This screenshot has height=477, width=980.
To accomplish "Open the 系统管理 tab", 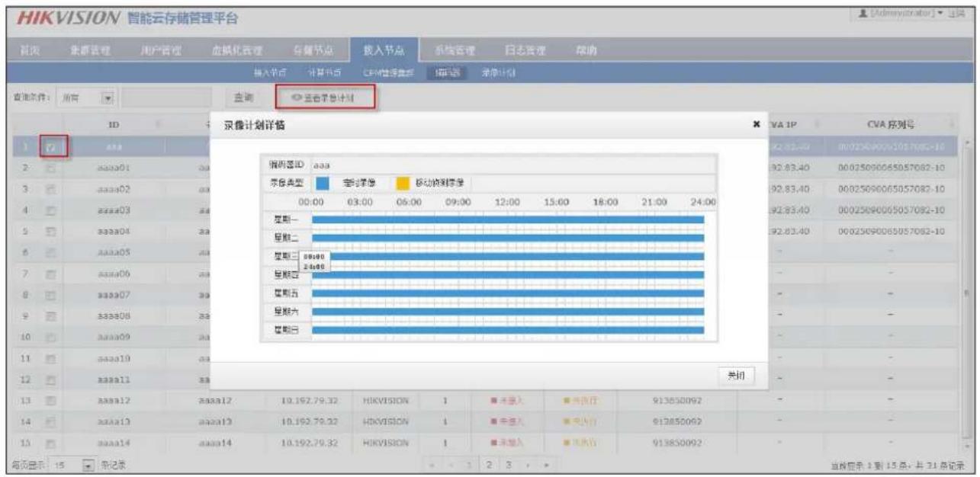I will (455, 50).
